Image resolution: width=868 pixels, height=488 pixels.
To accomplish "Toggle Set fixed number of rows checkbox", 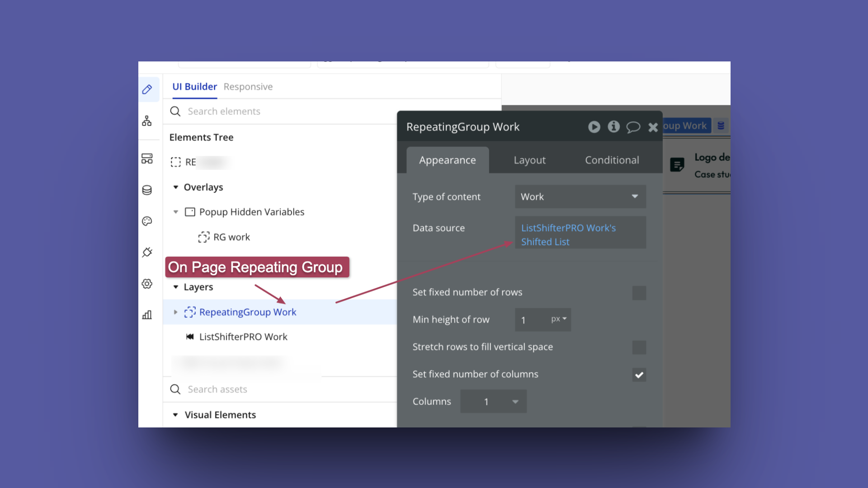I will click(639, 293).
